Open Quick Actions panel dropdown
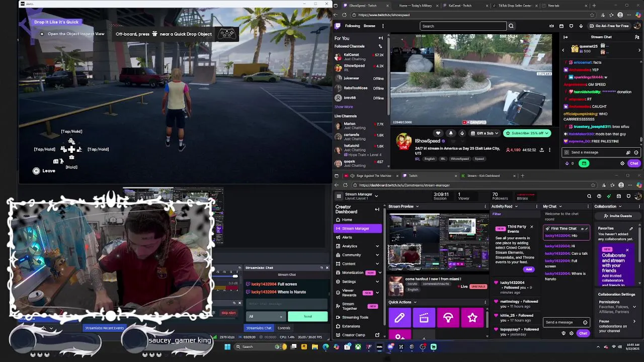644x362 pixels. (415, 302)
